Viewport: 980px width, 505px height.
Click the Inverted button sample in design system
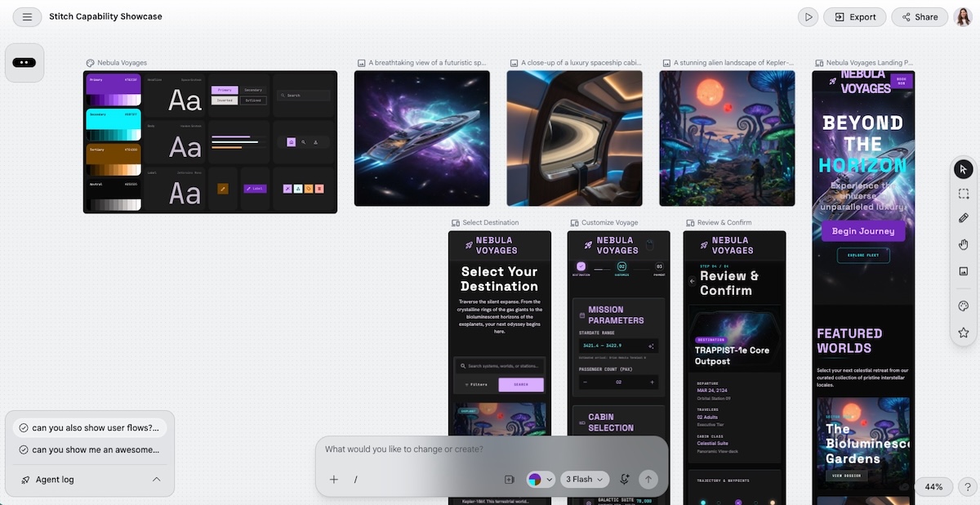click(225, 101)
